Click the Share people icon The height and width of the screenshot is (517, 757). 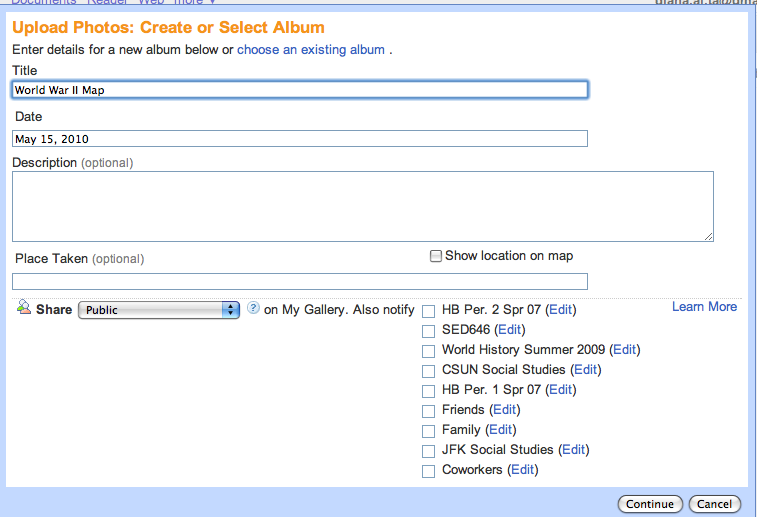point(24,308)
